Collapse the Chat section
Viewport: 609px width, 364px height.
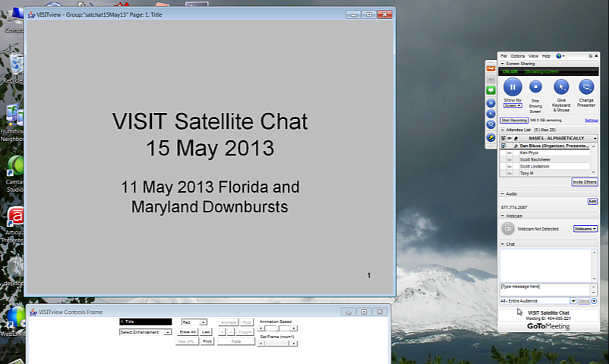coord(502,244)
